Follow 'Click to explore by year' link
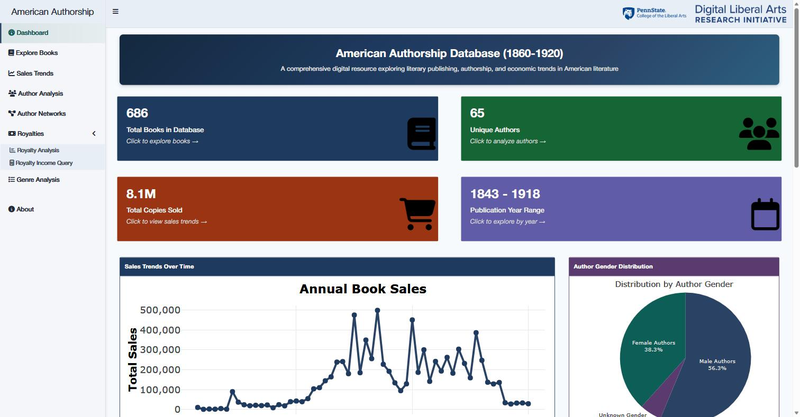 point(507,222)
